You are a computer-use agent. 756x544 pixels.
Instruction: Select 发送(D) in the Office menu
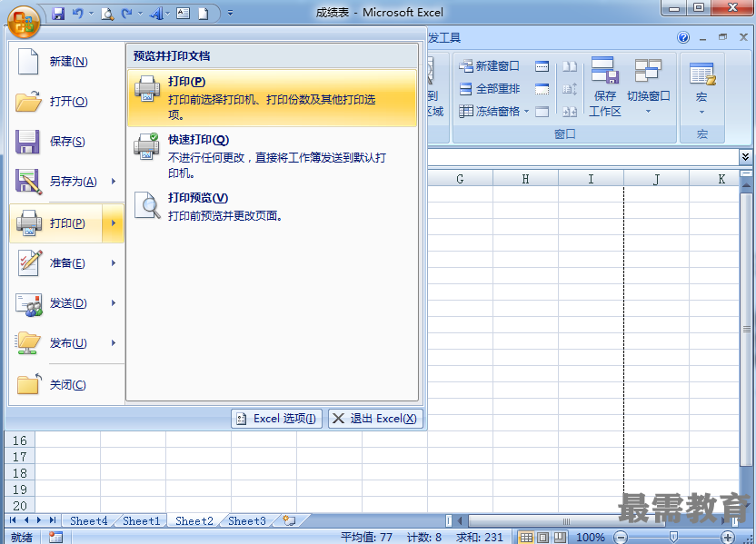(56, 303)
